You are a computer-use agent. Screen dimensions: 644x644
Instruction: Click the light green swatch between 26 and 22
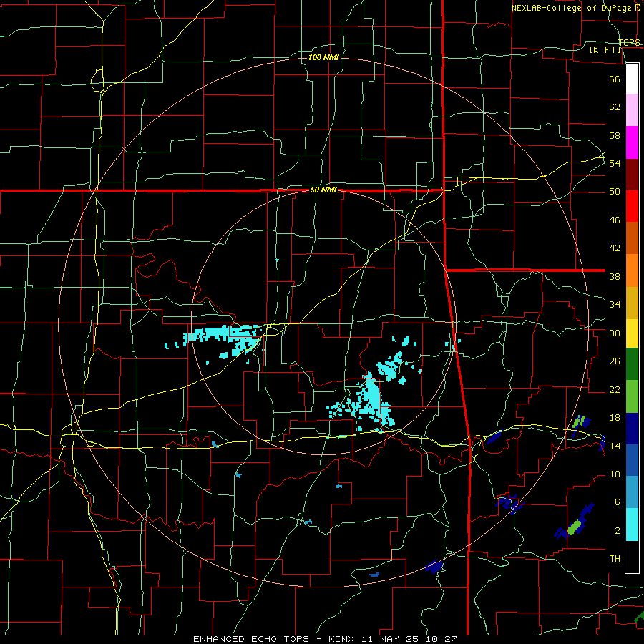point(632,396)
